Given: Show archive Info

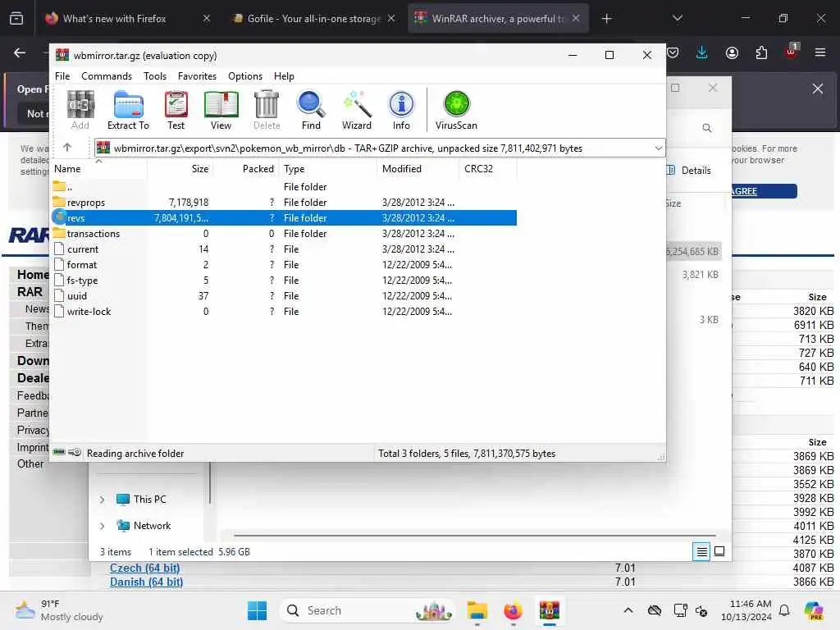Looking at the screenshot, I should point(401,111).
